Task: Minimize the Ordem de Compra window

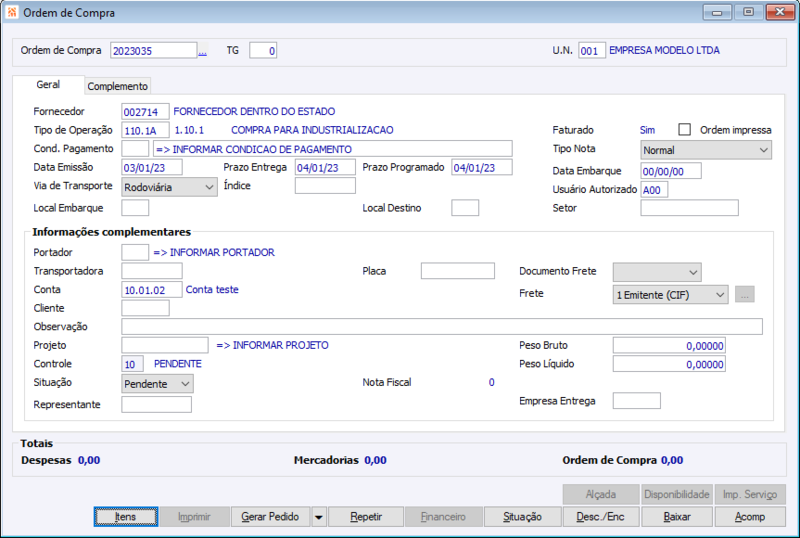Action: pos(717,12)
